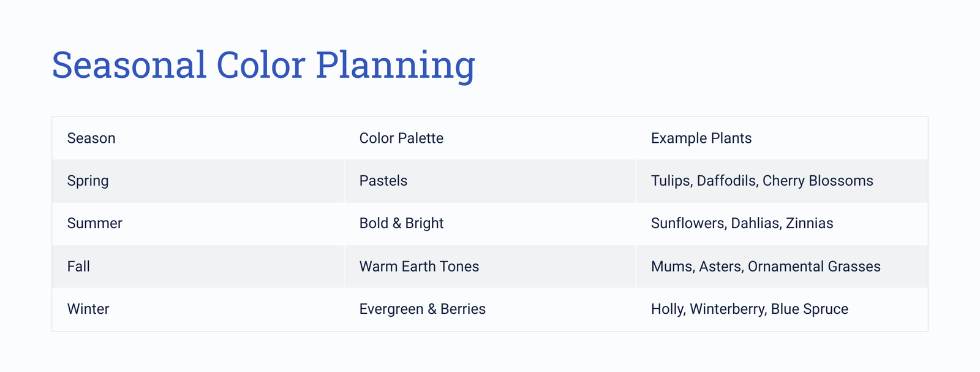
Task: Click the Warm Earth Tones cell
Action: pyautogui.click(x=490, y=267)
